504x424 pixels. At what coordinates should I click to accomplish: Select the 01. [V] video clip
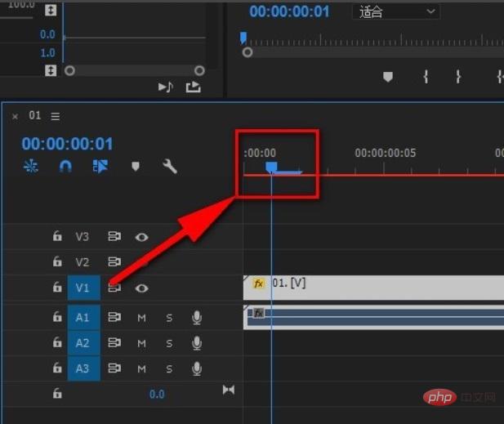[373, 288]
